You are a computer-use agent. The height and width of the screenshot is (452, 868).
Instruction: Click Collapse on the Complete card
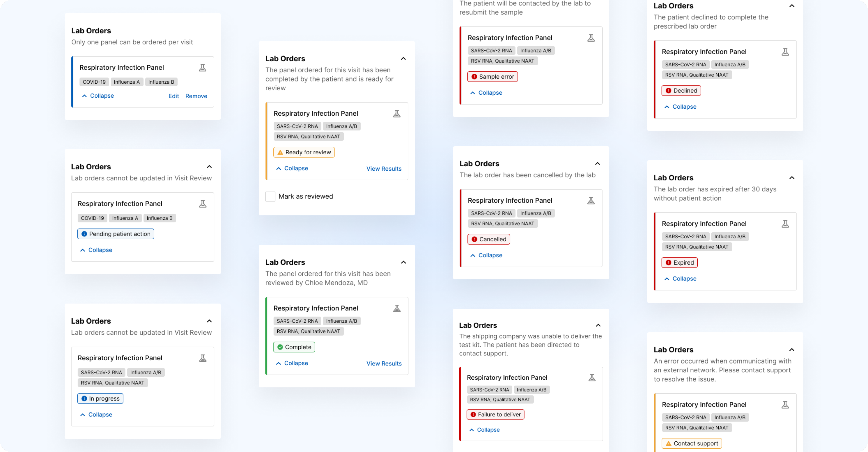click(x=292, y=363)
